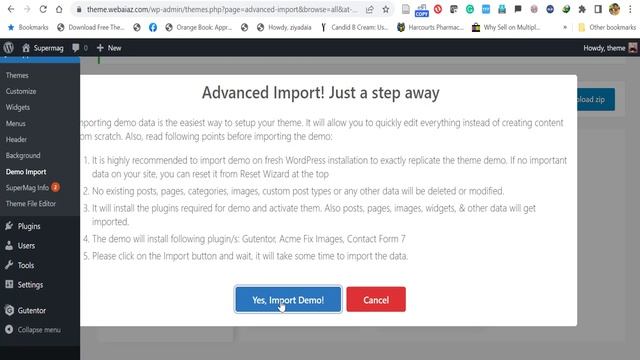Open SuperMag Info in sidebar

coord(33,187)
